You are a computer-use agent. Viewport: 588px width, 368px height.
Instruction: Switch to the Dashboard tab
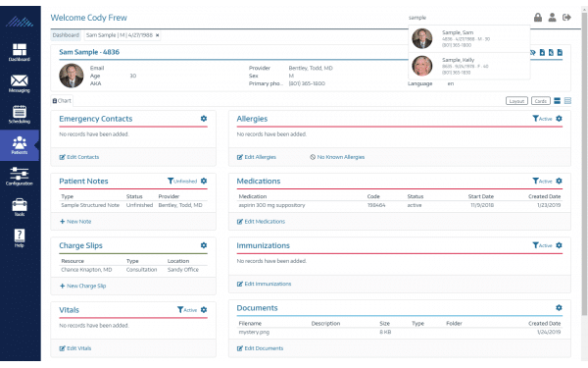pyautogui.click(x=66, y=35)
